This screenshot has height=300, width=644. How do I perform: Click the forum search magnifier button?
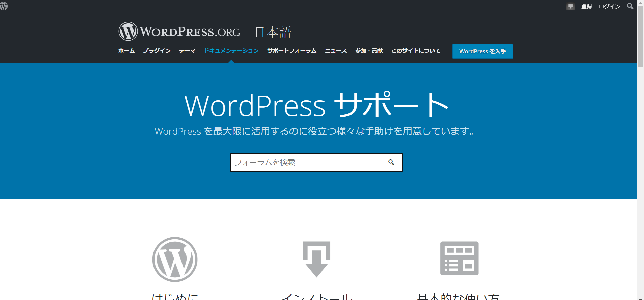click(391, 162)
